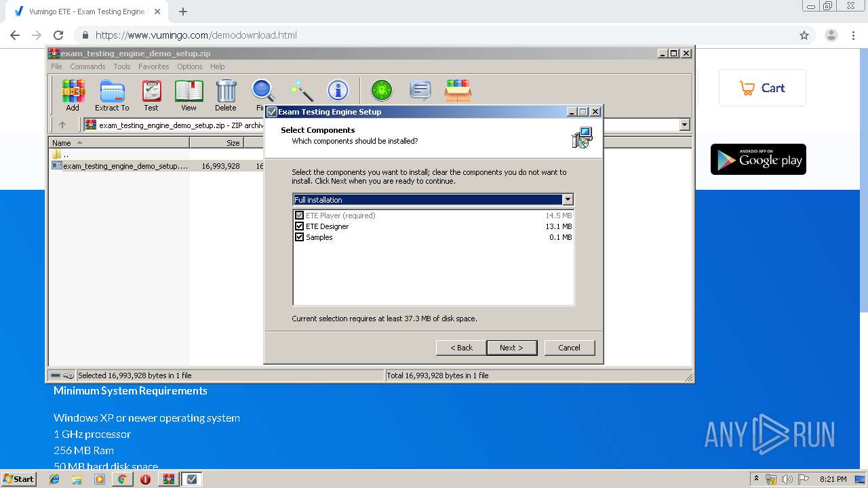Image resolution: width=868 pixels, height=488 pixels.
Task: Click the Action Center flag tray icon
Action: click(x=804, y=479)
